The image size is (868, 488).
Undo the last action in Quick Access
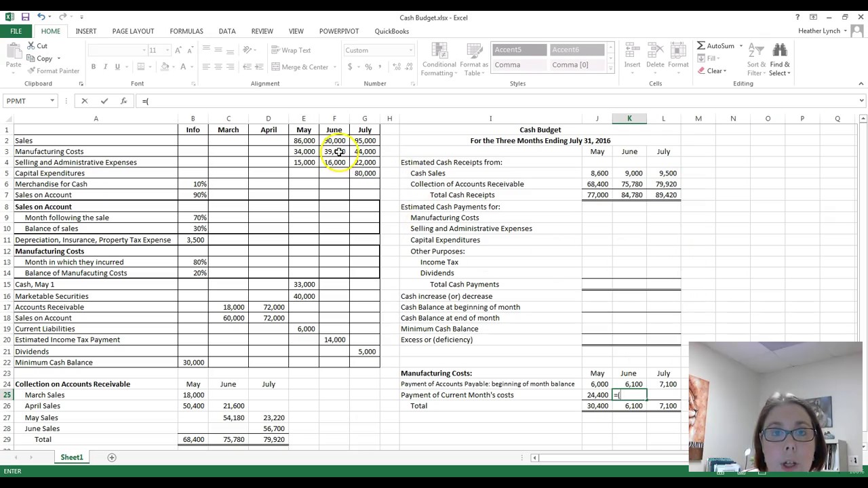point(41,17)
